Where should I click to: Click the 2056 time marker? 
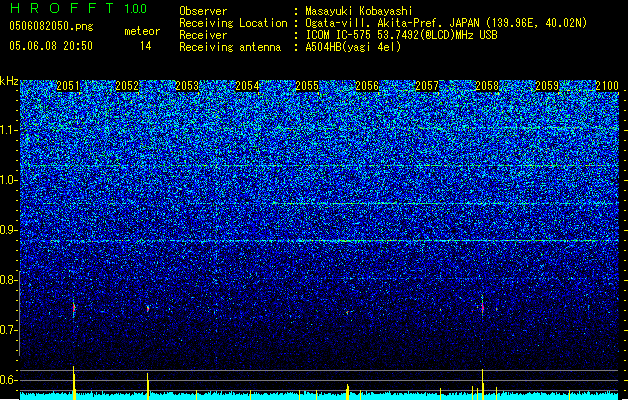(x=367, y=86)
